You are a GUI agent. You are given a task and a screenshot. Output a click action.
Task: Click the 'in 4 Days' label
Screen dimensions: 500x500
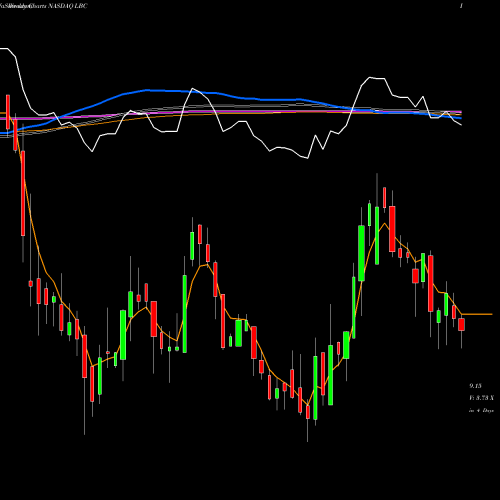click(x=481, y=410)
